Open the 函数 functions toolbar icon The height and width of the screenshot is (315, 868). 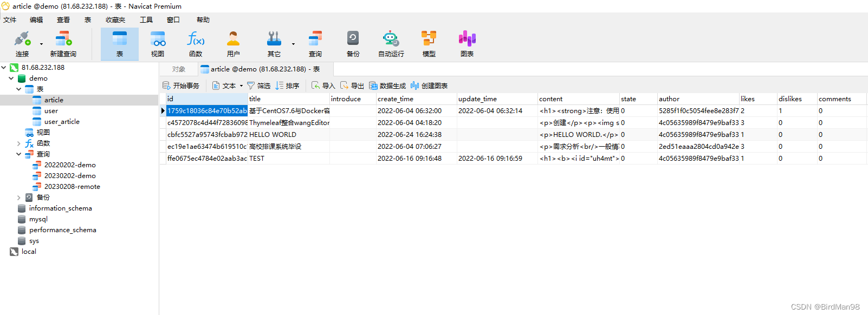coord(196,44)
